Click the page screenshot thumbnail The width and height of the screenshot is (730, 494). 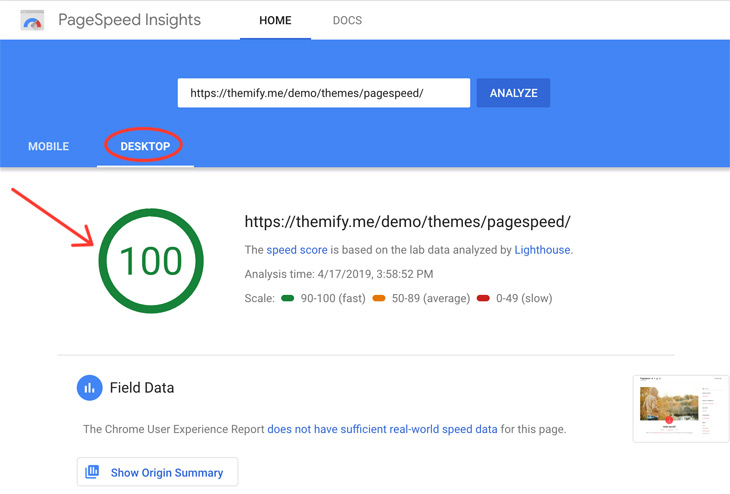pos(681,408)
